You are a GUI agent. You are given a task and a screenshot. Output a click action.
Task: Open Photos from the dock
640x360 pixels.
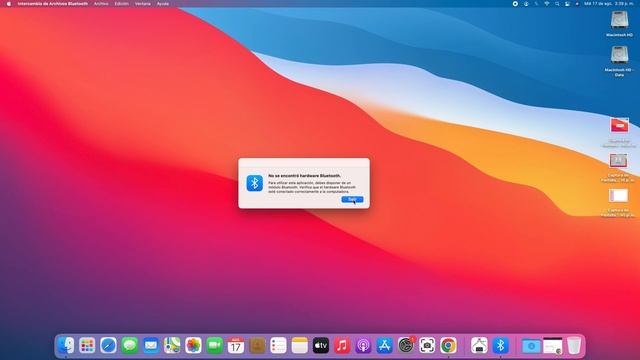coord(193,346)
